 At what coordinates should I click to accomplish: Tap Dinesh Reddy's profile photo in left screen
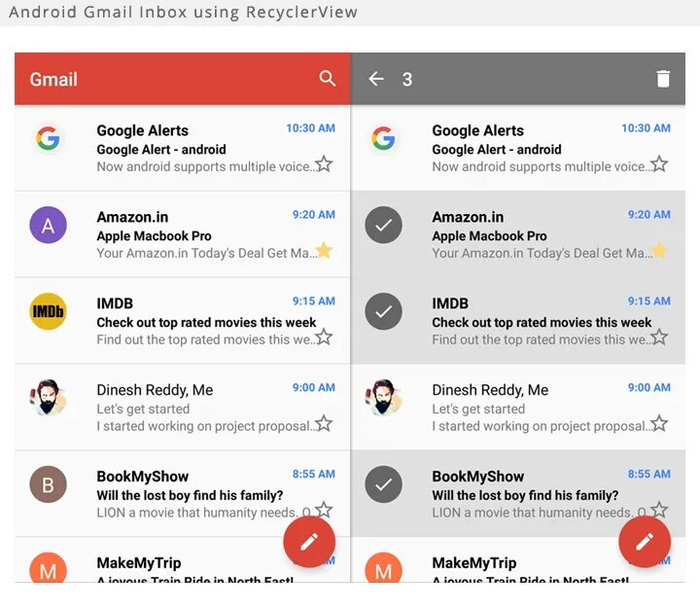click(48, 398)
